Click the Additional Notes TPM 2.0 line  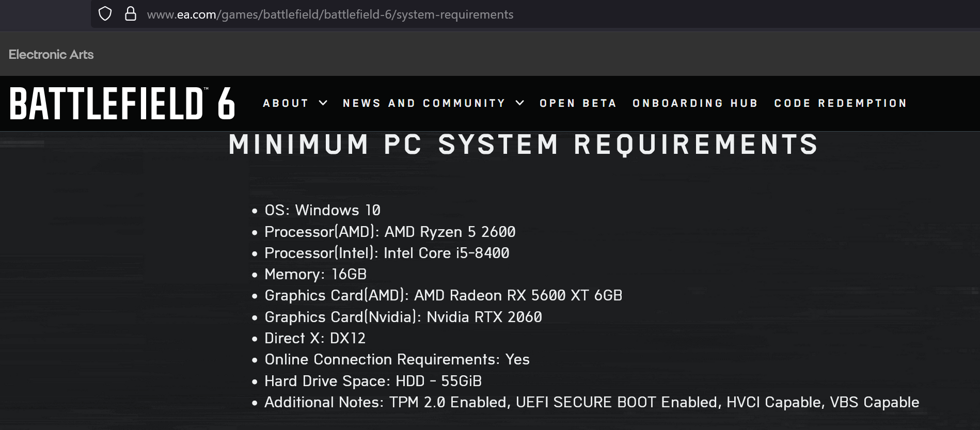(x=591, y=402)
